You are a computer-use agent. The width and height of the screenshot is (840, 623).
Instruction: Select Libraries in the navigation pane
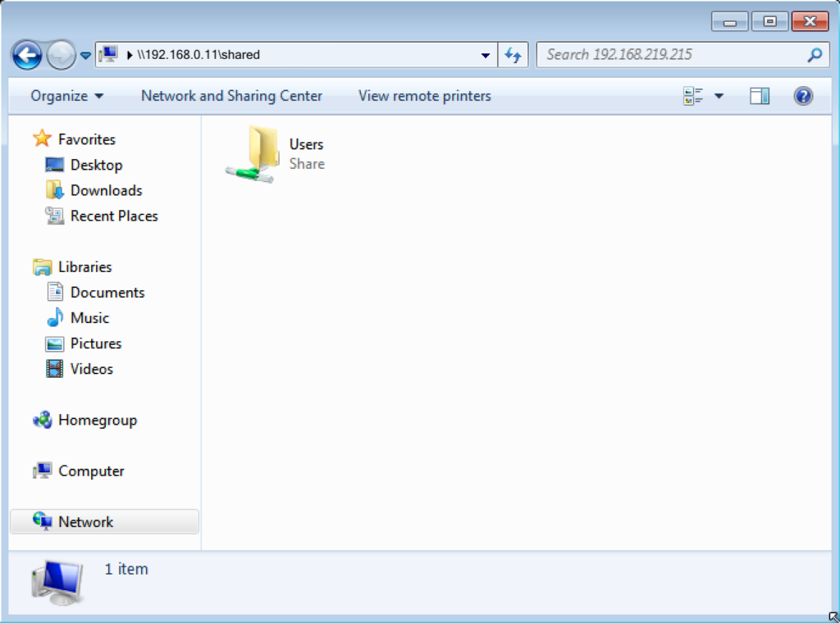pos(85,267)
